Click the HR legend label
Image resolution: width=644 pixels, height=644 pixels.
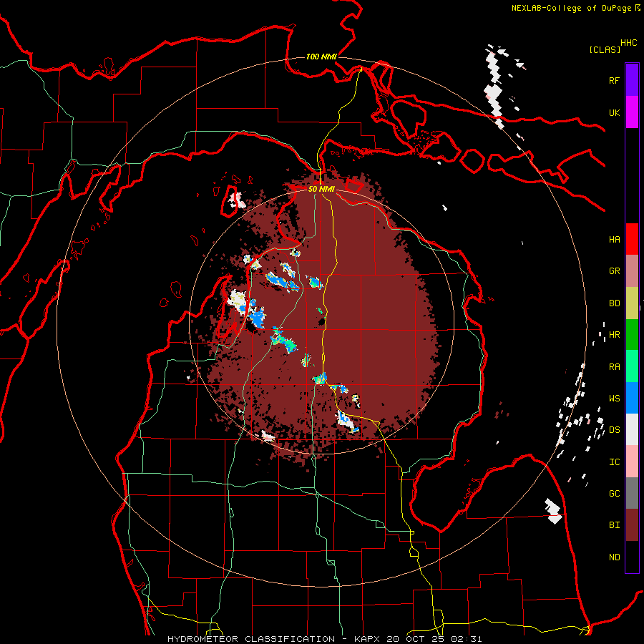(614, 335)
